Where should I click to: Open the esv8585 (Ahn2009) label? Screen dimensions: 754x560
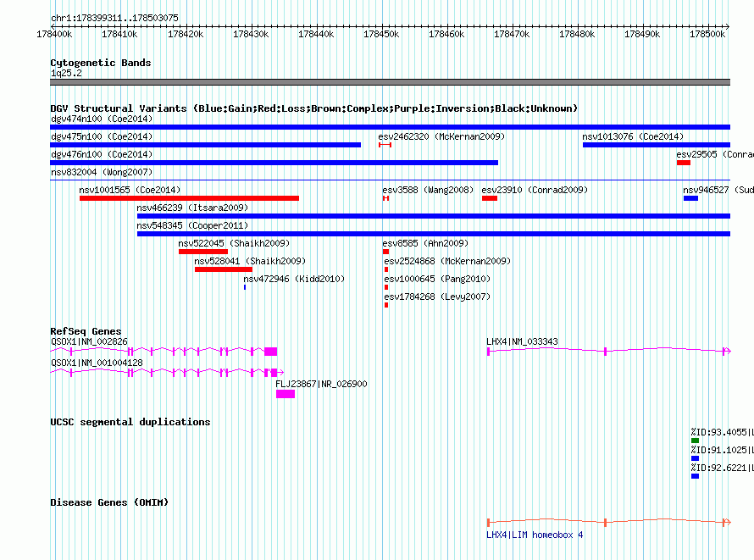pyautogui.click(x=425, y=243)
